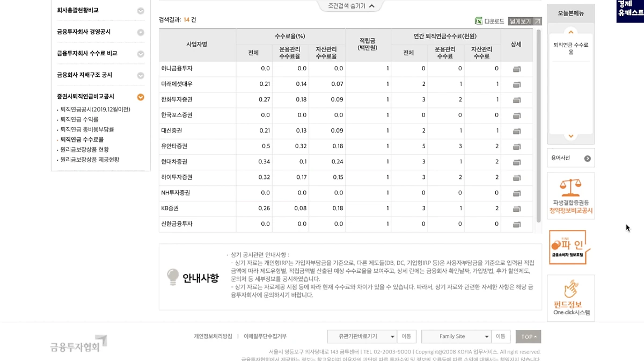Click the TOP button
Screen dimensions: 644x361
point(528,336)
